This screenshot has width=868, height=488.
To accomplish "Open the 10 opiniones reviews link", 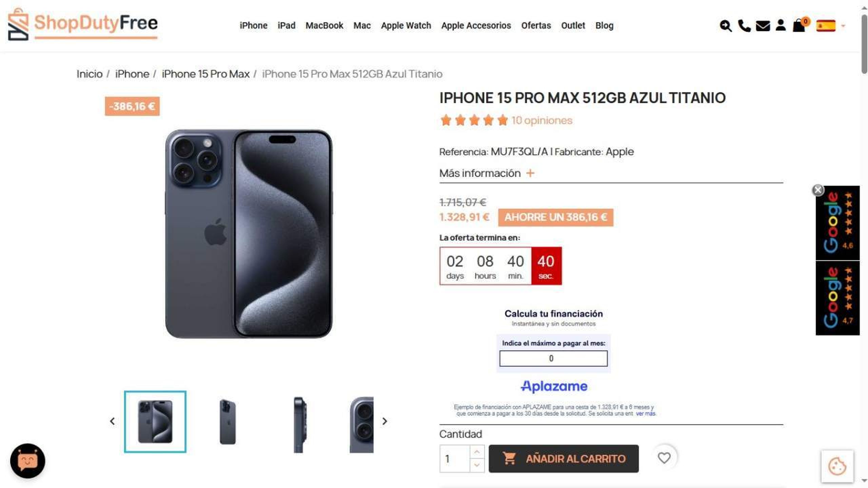I will (542, 120).
